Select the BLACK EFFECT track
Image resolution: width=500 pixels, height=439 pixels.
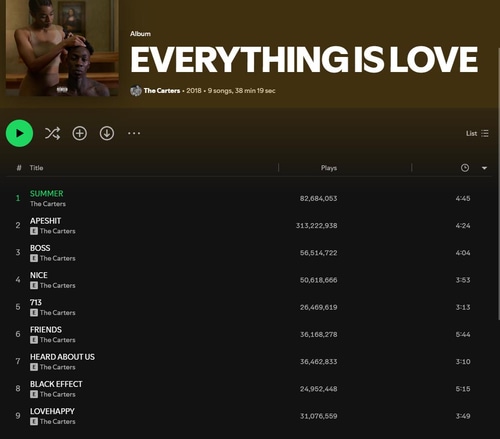(56, 384)
